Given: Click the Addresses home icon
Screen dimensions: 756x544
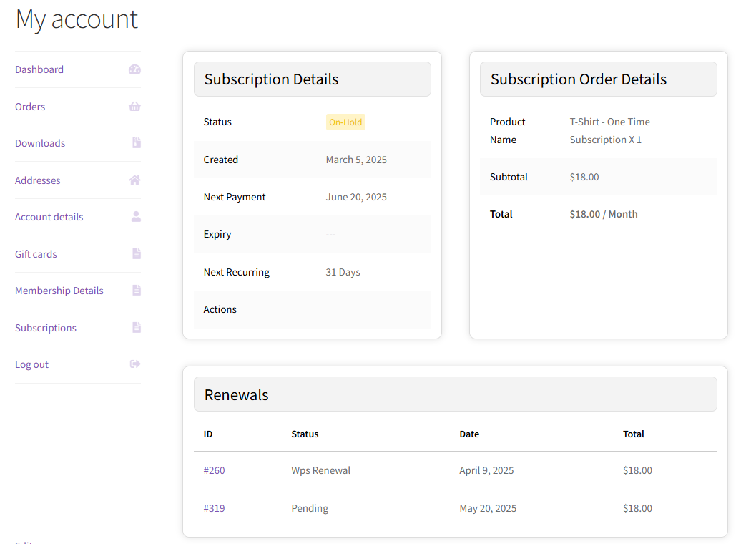Looking at the screenshot, I should [x=134, y=180].
